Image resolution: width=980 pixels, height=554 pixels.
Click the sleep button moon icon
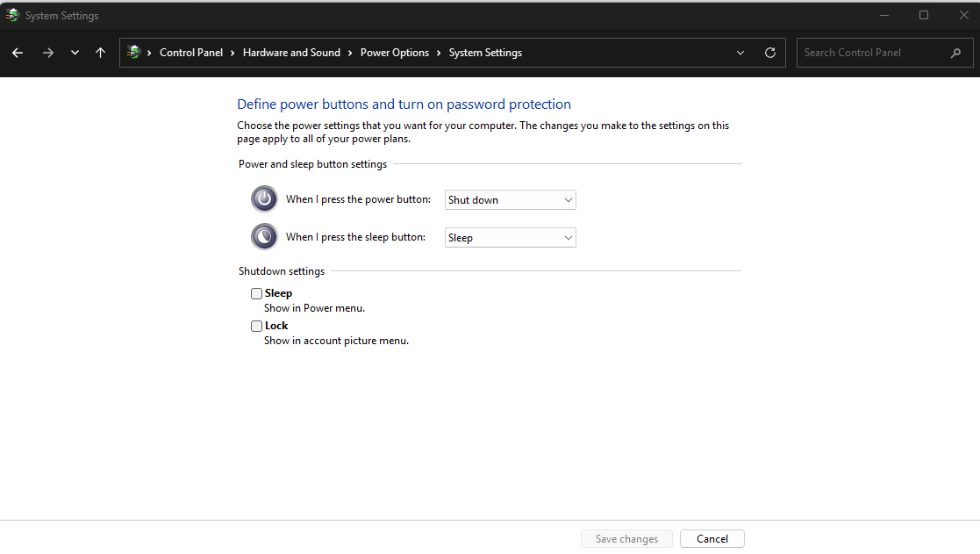coord(264,237)
